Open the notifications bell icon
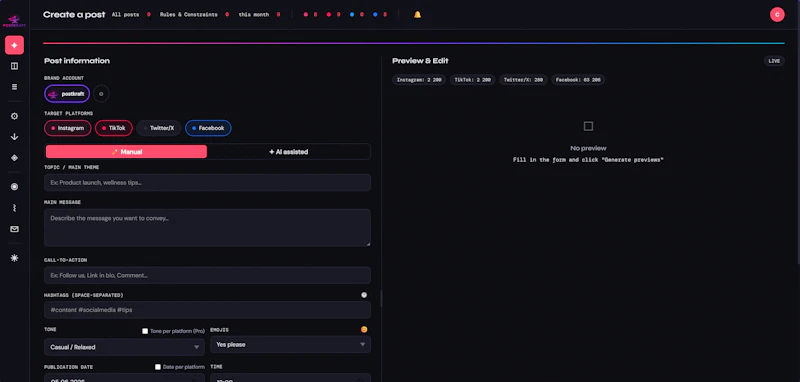Image resolution: width=800 pixels, height=382 pixels. coord(417,15)
